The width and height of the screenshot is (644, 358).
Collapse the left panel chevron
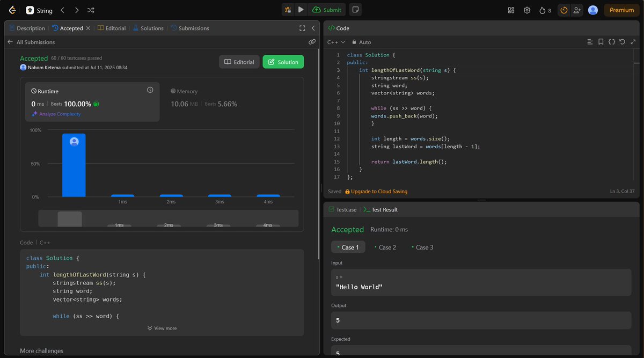coord(313,28)
